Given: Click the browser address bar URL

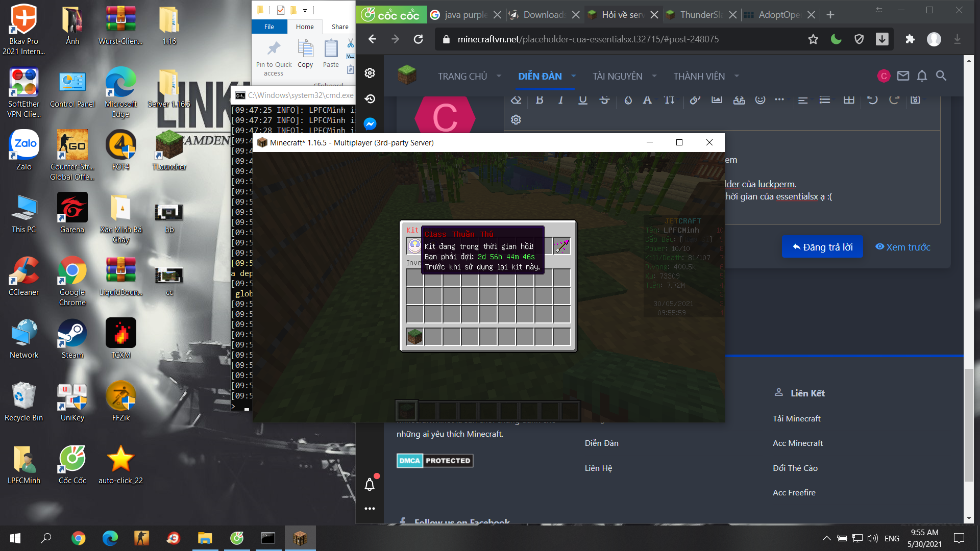Looking at the screenshot, I should pos(588,39).
